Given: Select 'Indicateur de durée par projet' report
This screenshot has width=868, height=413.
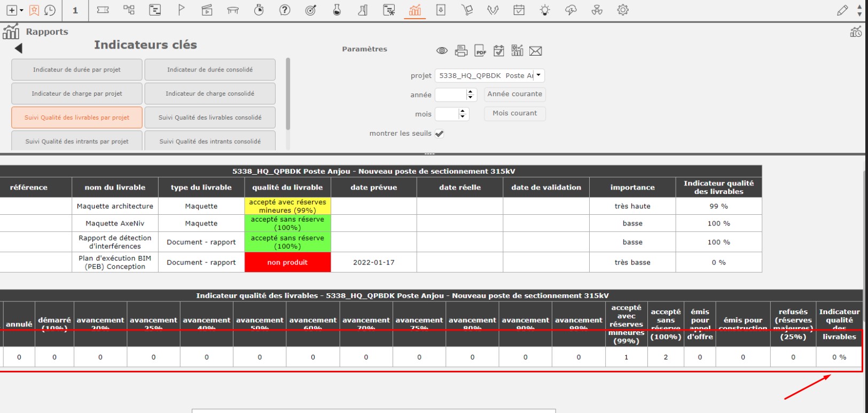Looking at the screenshot, I should [77, 69].
